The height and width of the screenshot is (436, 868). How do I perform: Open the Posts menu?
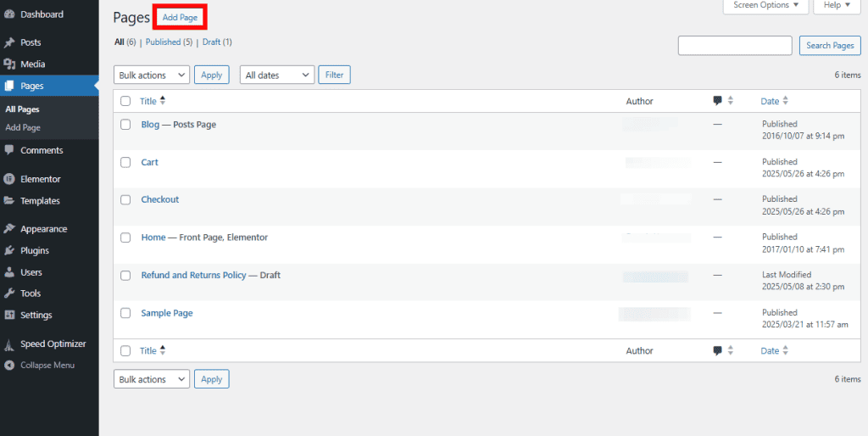[x=31, y=42]
